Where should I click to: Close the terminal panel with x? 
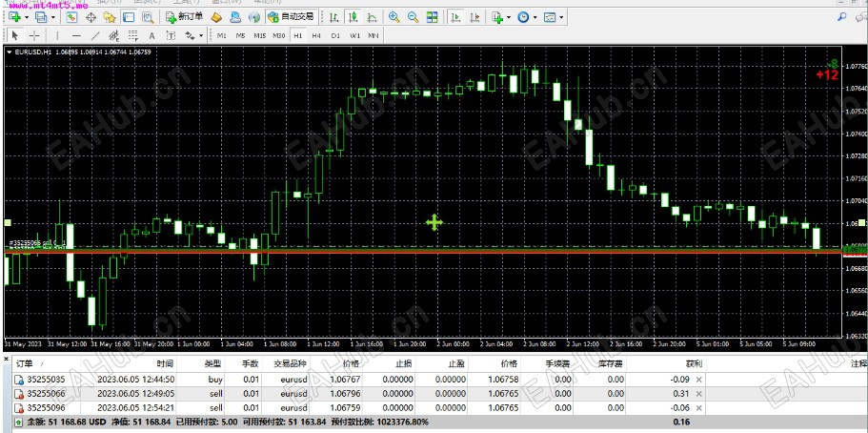point(6,360)
